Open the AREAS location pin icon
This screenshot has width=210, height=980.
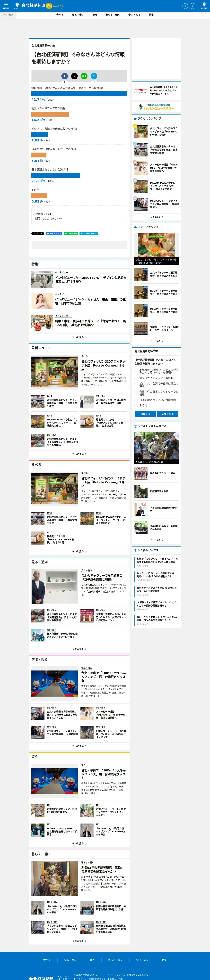click(x=204, y=6)
